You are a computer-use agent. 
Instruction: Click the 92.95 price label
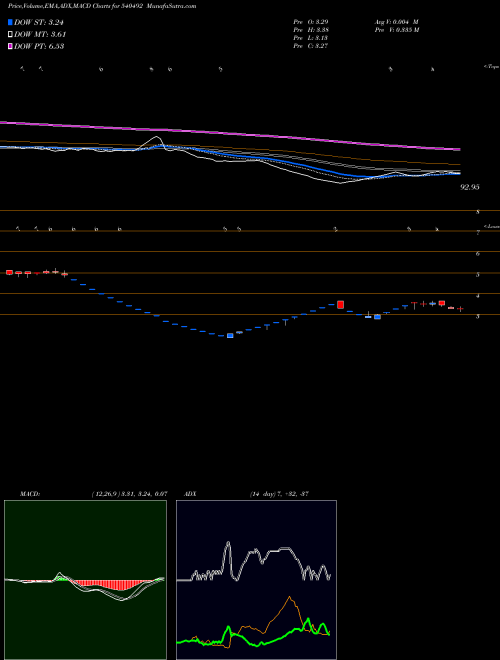(x=470, y=187)
